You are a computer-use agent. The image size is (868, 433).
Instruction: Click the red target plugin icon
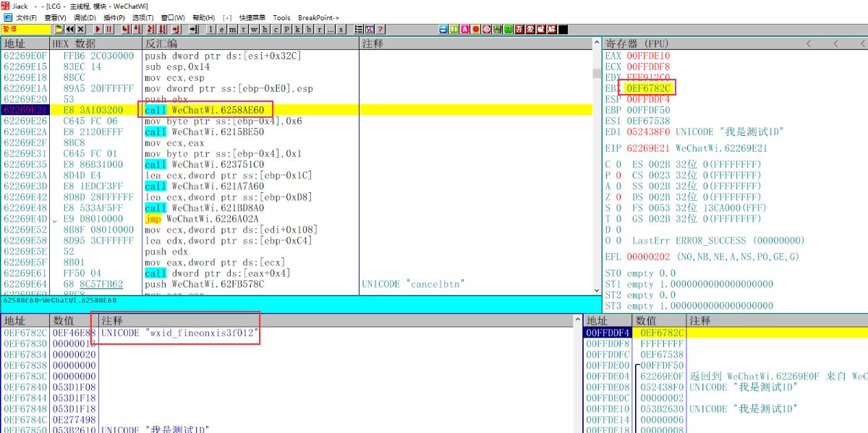click(x=486, y=29)
